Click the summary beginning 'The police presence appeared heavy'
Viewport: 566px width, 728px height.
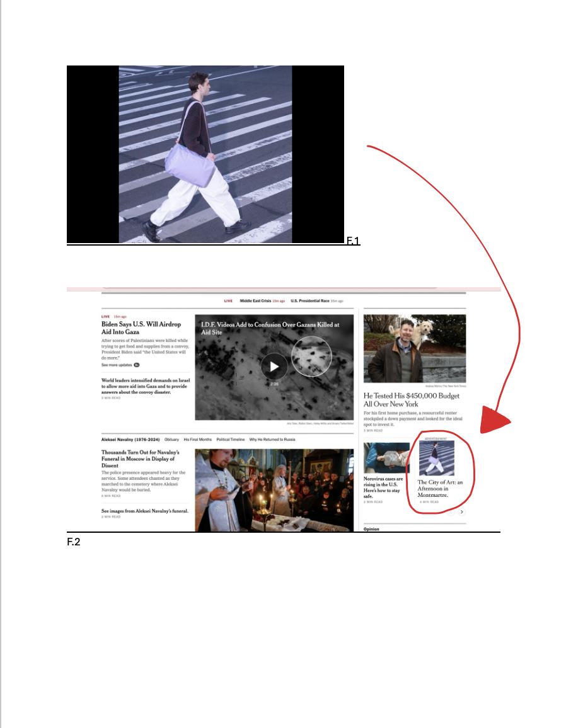coord(143,481)
